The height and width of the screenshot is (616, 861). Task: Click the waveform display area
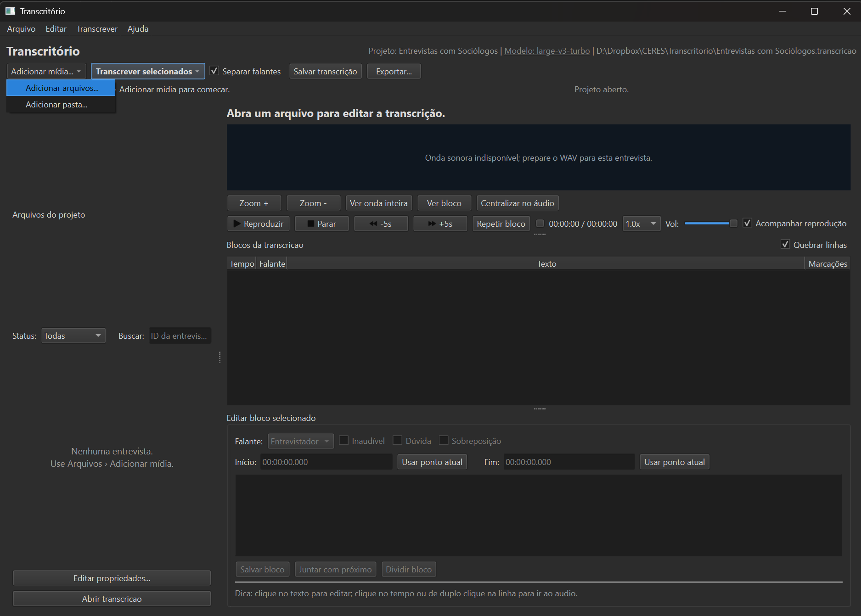pyautogui.click(x=539, y=157)
